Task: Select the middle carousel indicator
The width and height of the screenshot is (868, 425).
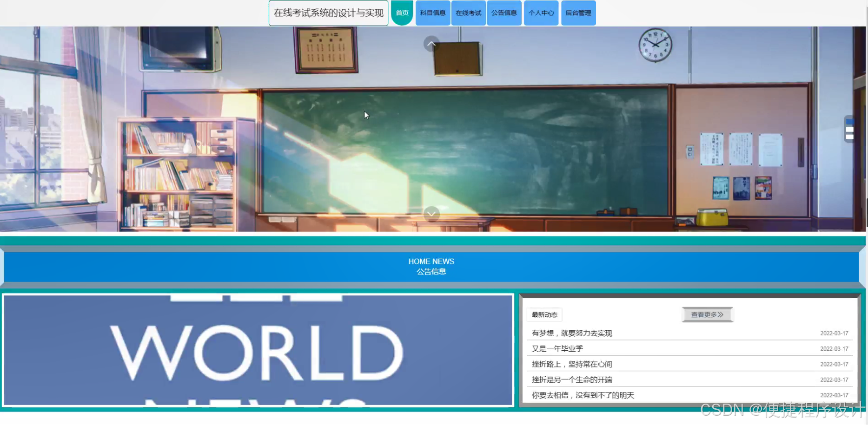Action: click(x=849, y=130)
